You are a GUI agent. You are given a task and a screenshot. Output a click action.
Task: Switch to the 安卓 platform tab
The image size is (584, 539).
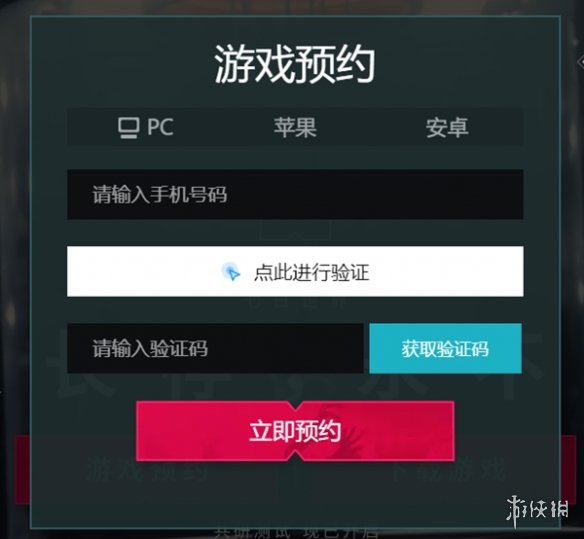tap(447, 127)
